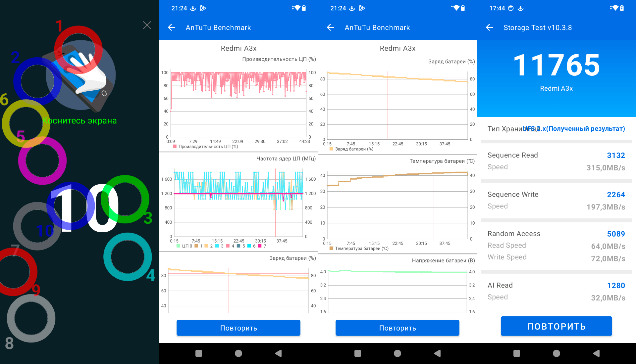This screenshot has width=636, height=364.
Task: Tap the back arrow in Storage Test screen
Action: click(489, 27)
